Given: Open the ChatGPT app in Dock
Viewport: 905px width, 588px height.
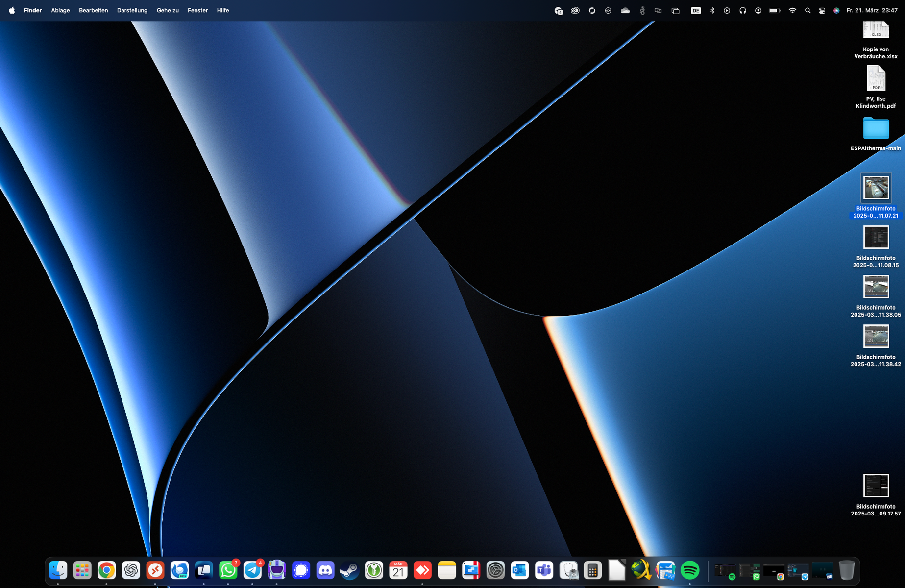Looking at the screenshot, I should 131,570.
